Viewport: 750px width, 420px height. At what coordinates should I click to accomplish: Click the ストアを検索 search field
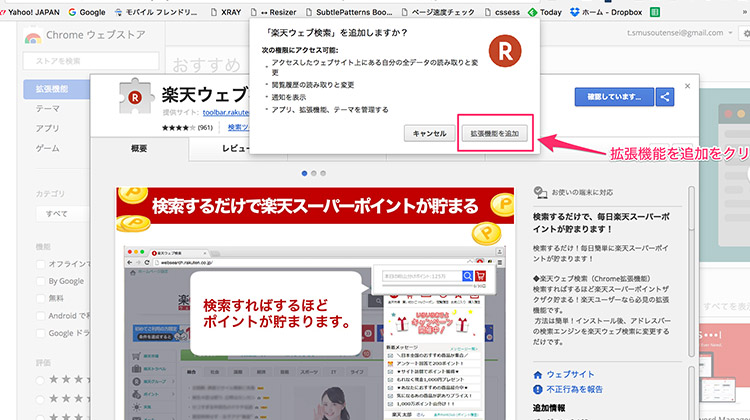pyautogui.click(x=91, y=61)
